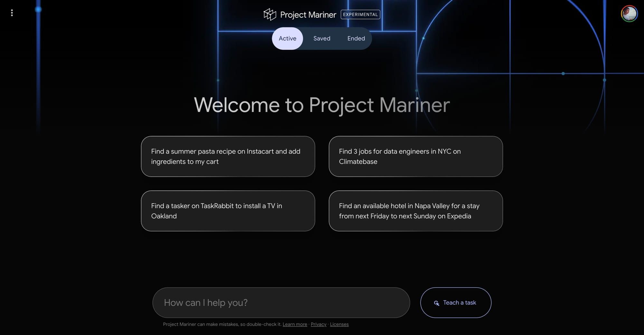Click the Teach a task cursor icon
This screenshot has height=335, width=644.
point(437,303)
